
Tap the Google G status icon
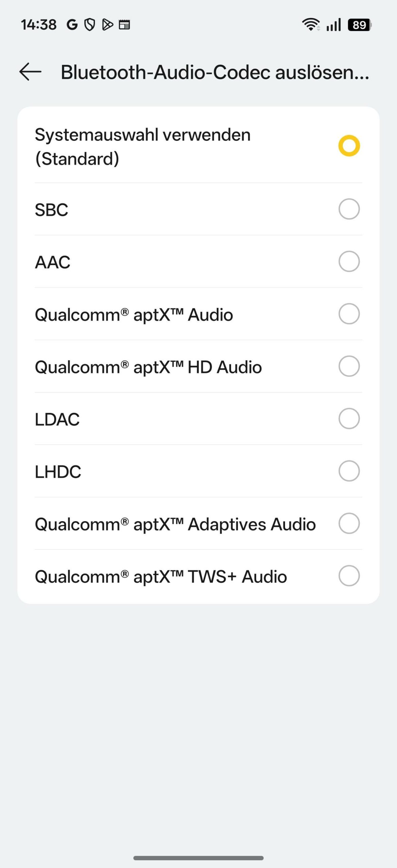[72, 25]
